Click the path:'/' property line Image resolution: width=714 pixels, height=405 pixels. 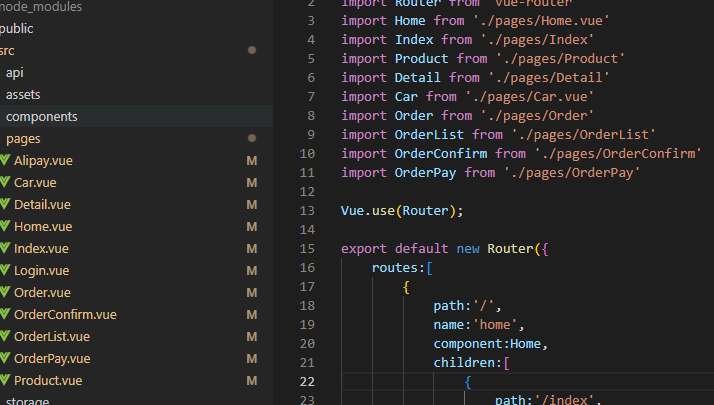[x=468, y=306]
